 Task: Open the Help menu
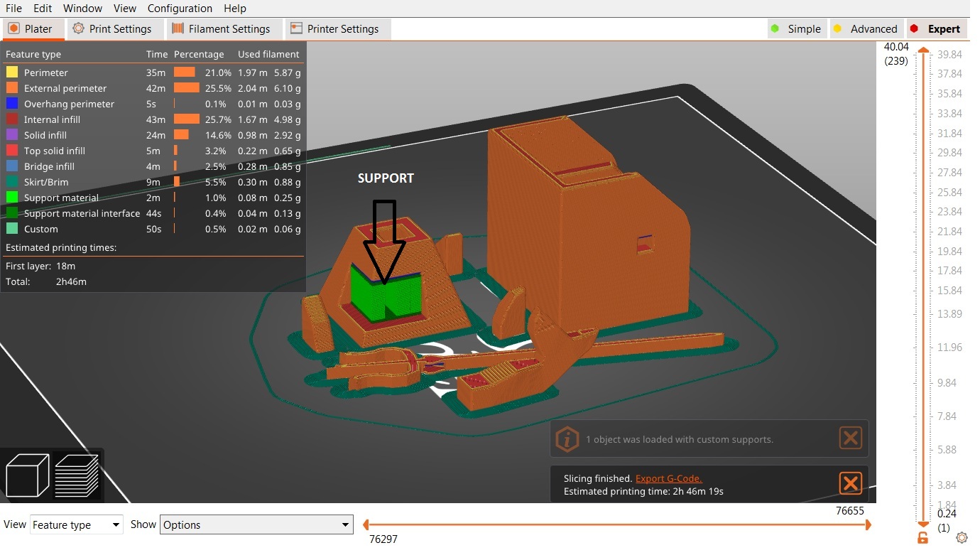point(235,9)
